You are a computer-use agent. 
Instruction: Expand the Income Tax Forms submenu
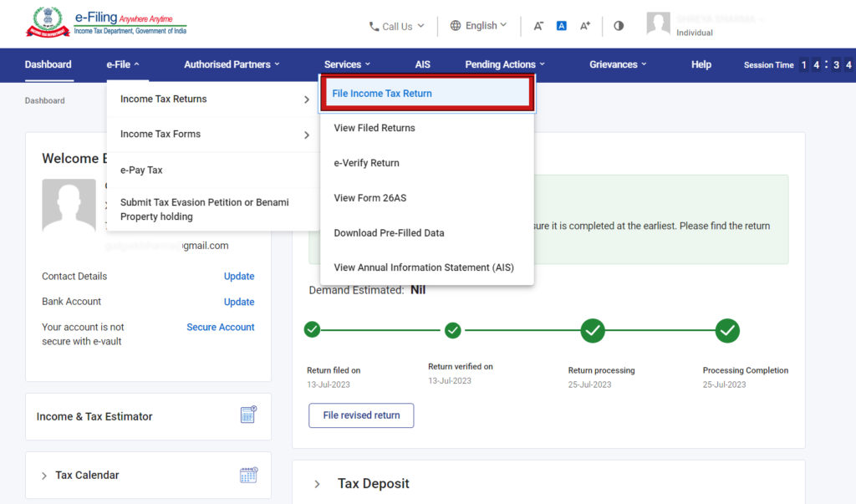(160, 134)
